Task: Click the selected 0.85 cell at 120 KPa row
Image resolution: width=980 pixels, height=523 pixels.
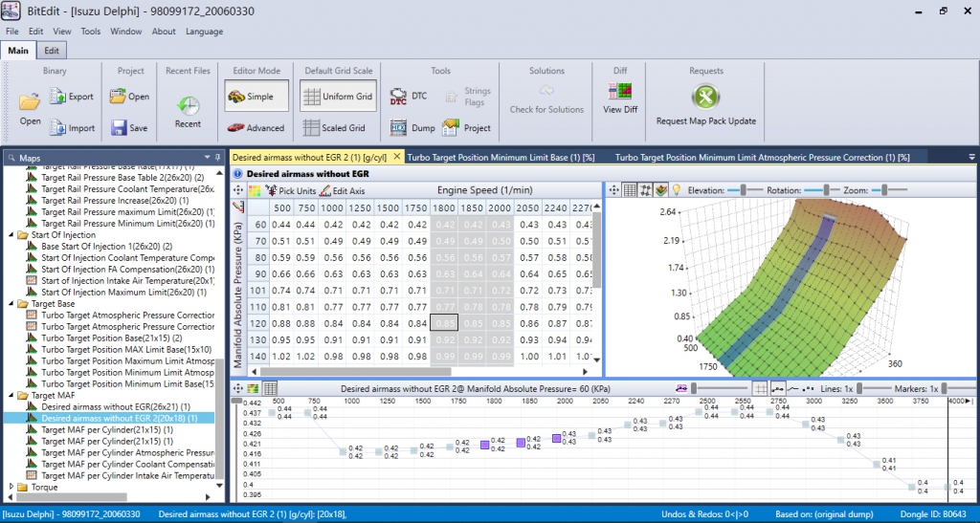Action: [x=444, y=322]
